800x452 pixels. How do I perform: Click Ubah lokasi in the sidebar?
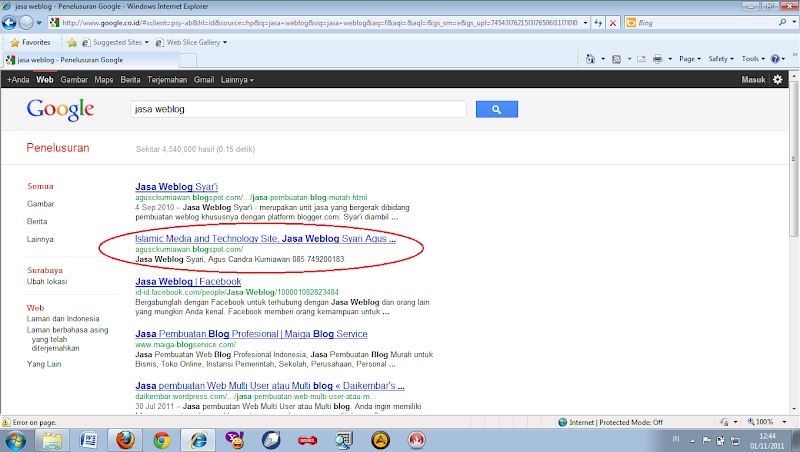(x=47, y=282)
